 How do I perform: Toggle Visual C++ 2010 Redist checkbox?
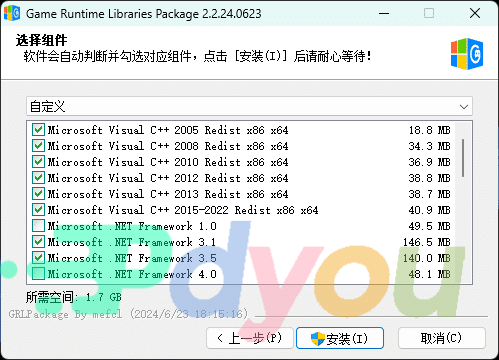38,162
